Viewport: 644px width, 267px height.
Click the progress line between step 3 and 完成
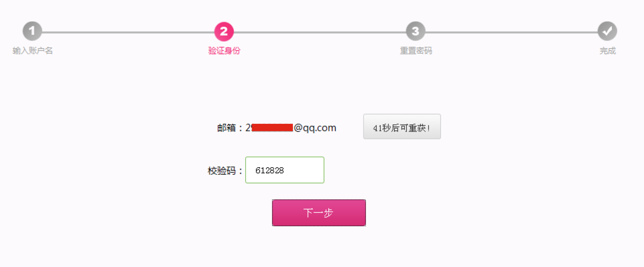click(x=511, y=32)
